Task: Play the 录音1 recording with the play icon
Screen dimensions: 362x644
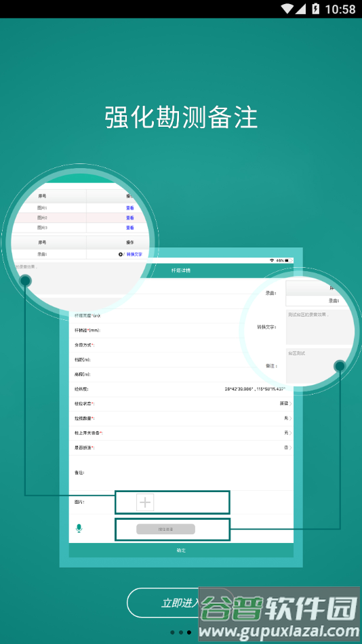Action: [x=121, y=254]
